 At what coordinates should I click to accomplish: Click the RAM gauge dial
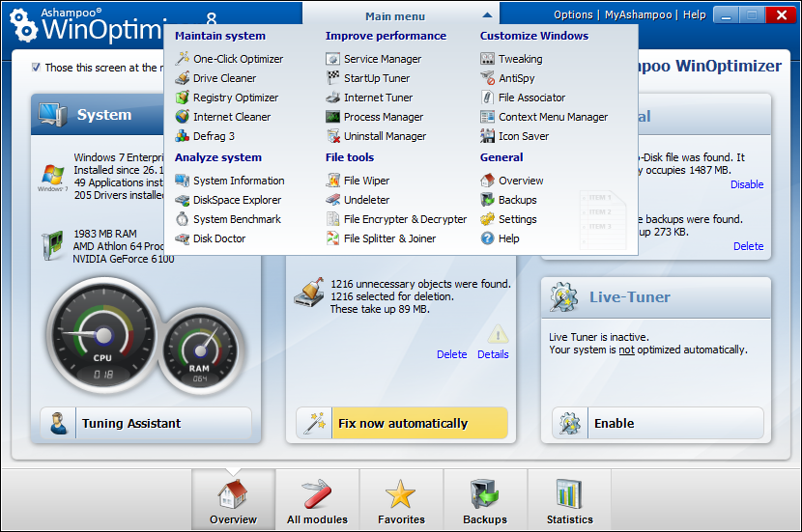[201, 350]
